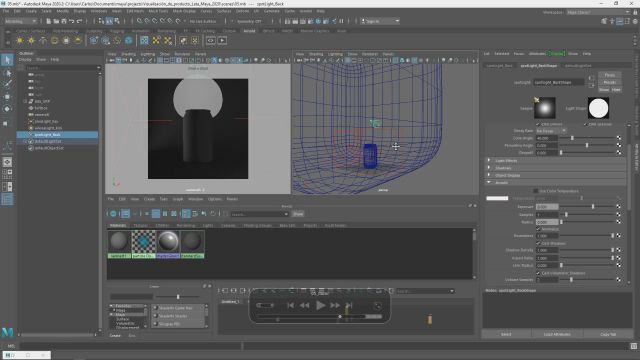Open the Decay Rate dropdown
The width and height of the screenshot is (640, 360).
(x=551, y=131)
